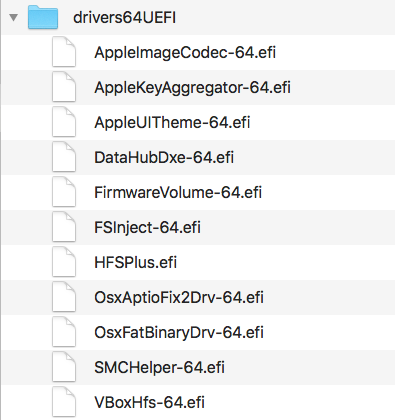The image size is (395, 420).
Task: Click the AppleUITheme-64.efi document icon
Action: 64,122
